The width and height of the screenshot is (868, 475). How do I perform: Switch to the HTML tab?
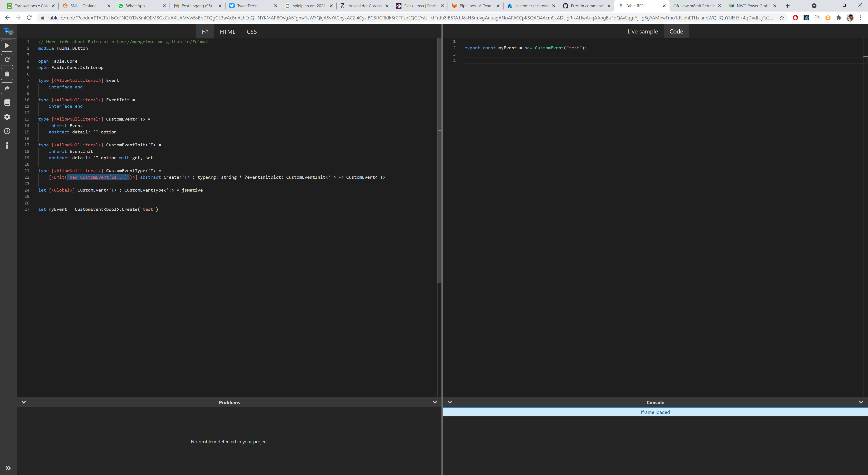coord(227,31)
